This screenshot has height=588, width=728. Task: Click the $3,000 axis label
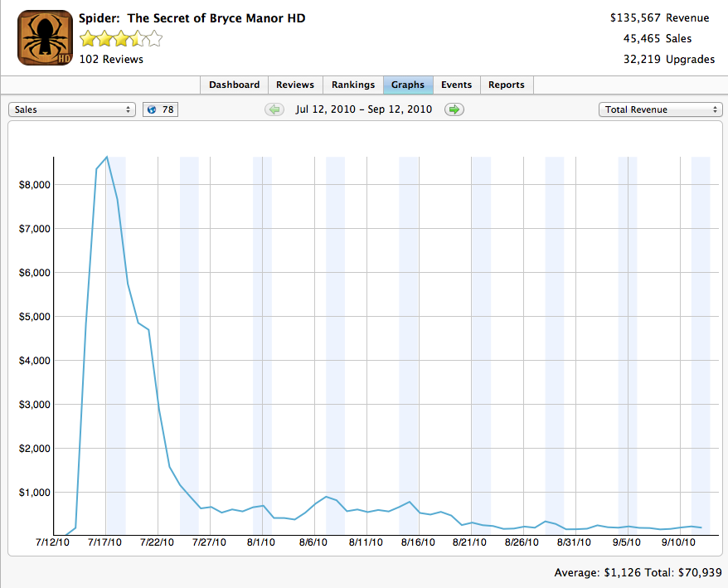tap(34, 405)
